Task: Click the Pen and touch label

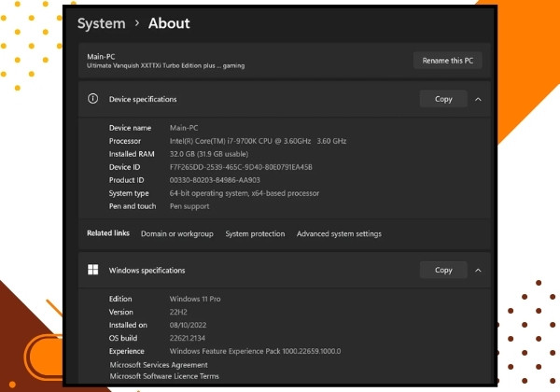Action: tap(133, 206)
